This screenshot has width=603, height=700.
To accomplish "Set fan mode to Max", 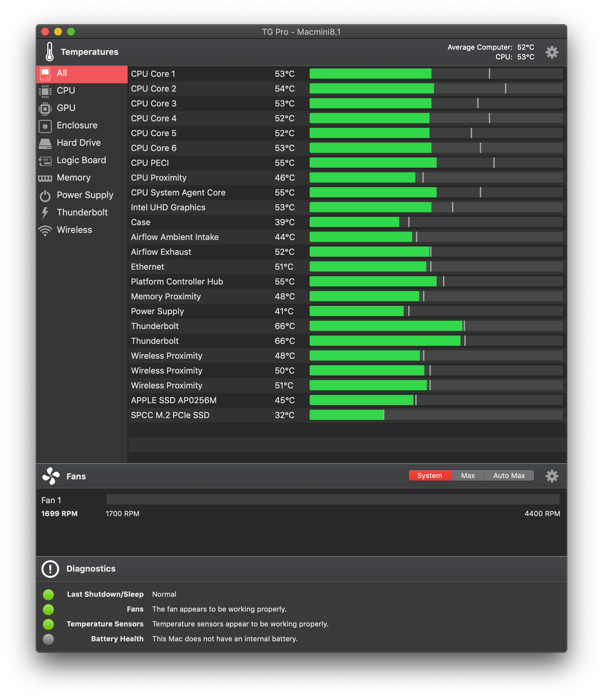I will pos(468,476).
